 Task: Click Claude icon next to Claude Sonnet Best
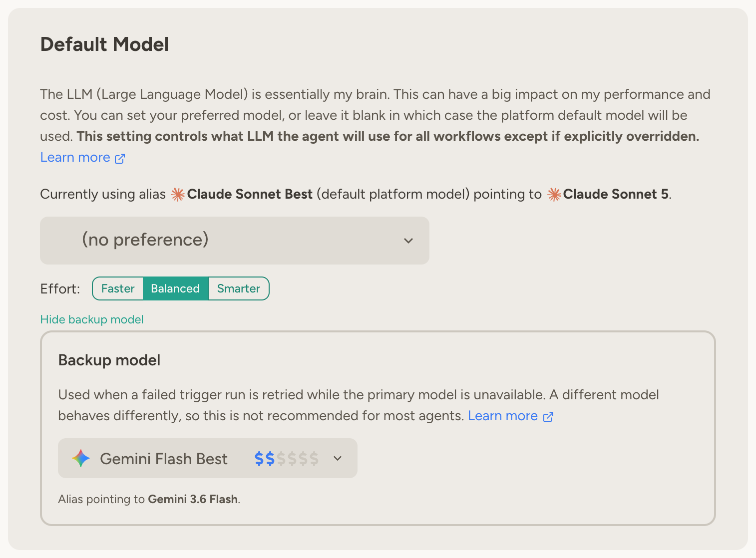[x=178, y=194]
